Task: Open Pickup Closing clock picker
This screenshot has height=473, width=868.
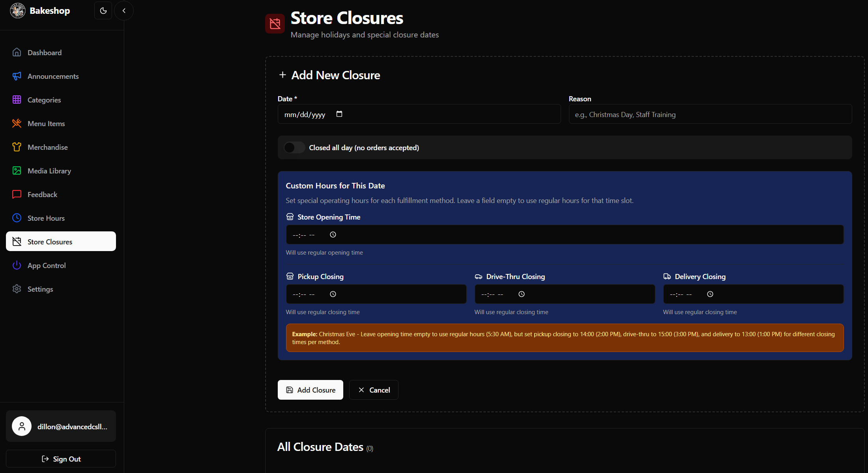Action: point(333,294)
